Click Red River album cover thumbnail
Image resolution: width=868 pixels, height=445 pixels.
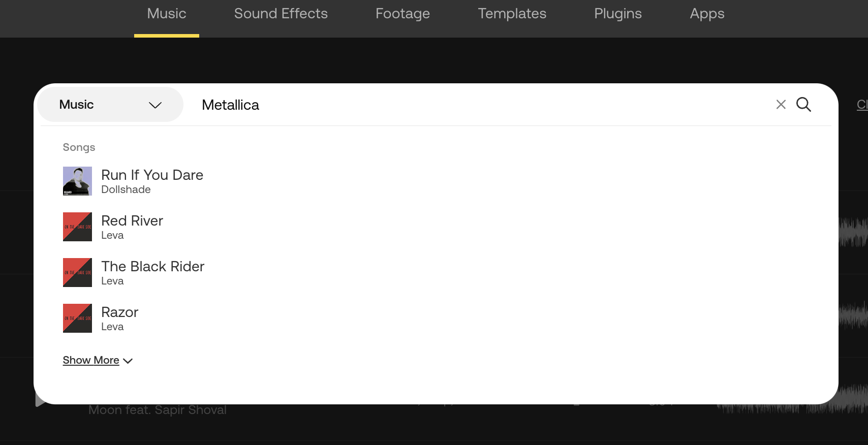click(77, 227)
